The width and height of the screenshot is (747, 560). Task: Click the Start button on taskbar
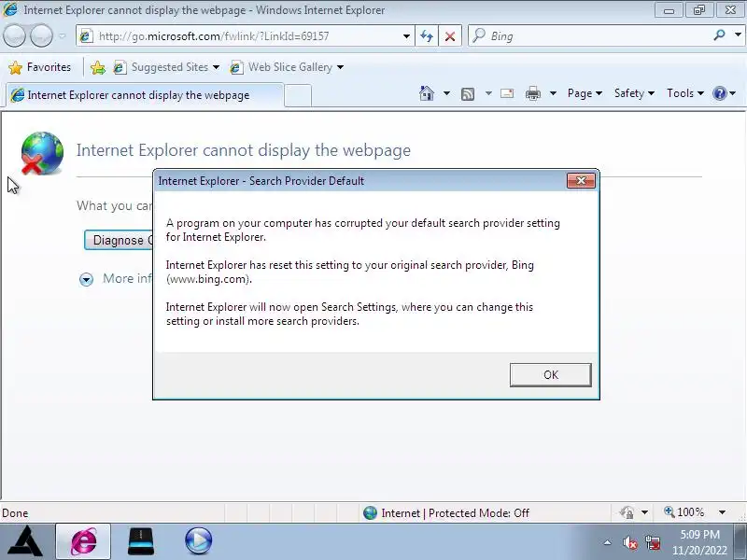tap(26, 541)
